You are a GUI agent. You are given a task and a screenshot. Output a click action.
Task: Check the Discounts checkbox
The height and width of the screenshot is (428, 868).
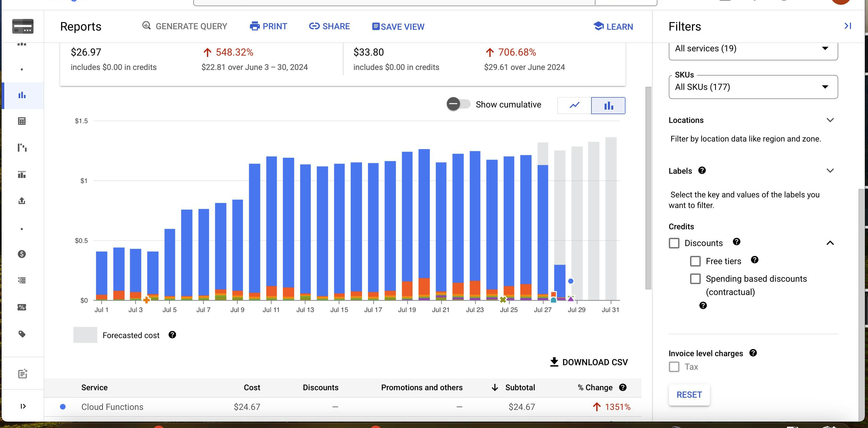pyautogui.click(x=674, y=243)
